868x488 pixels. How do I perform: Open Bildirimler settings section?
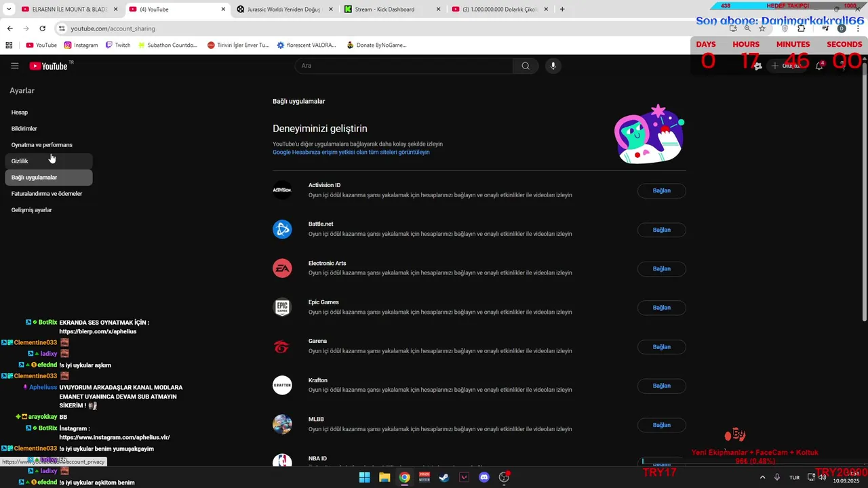tap(48, 128)
